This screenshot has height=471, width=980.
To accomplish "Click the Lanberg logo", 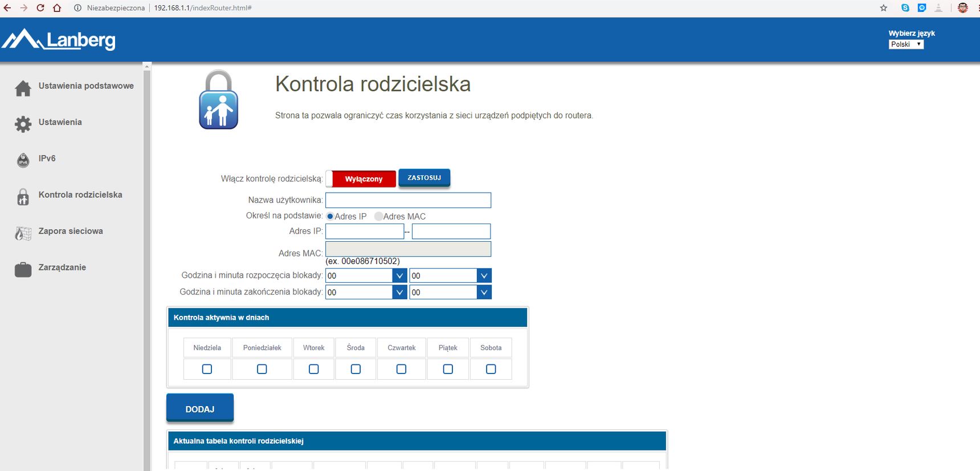I will point(59,39).
